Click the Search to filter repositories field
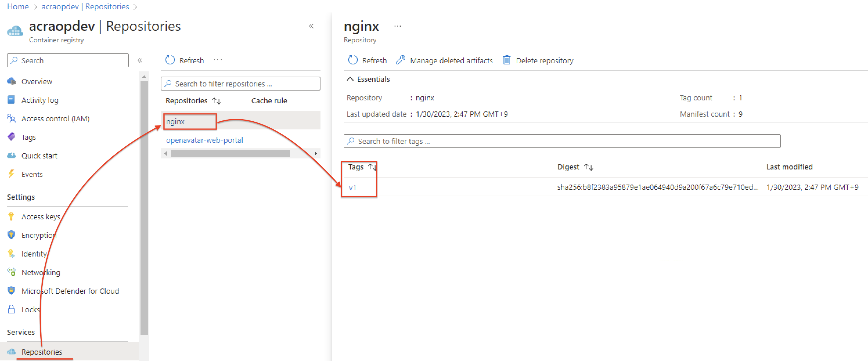The width and height of the screenshot is (868, 361). 241,84
